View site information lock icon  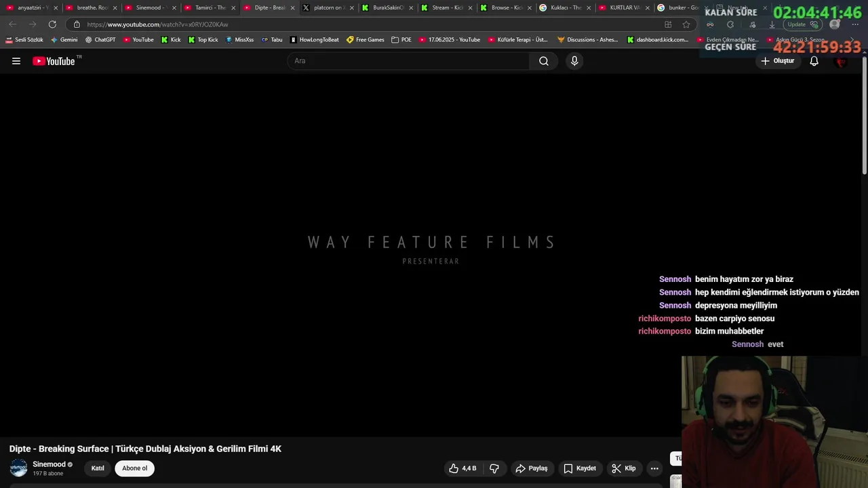coord(77,24)
